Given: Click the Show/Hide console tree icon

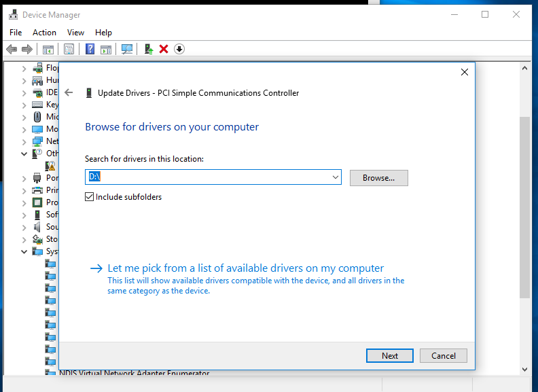Looking at the screenshot, I should click(x=48, y=49).
